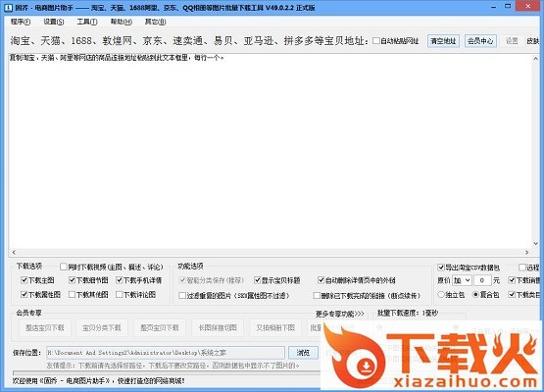Click the 原价 amount field showing 0
544x392 pixels.
(482, 280)
